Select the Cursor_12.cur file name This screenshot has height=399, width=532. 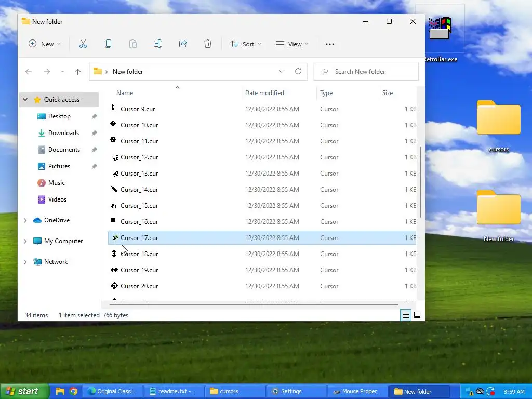tap(139, 157)
